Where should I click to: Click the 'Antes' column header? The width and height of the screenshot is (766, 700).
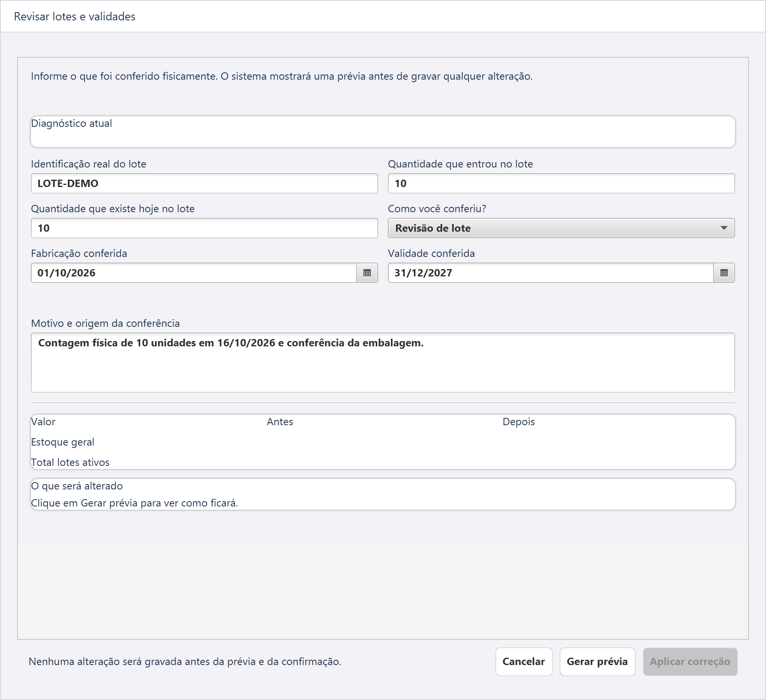click(280, 422)
